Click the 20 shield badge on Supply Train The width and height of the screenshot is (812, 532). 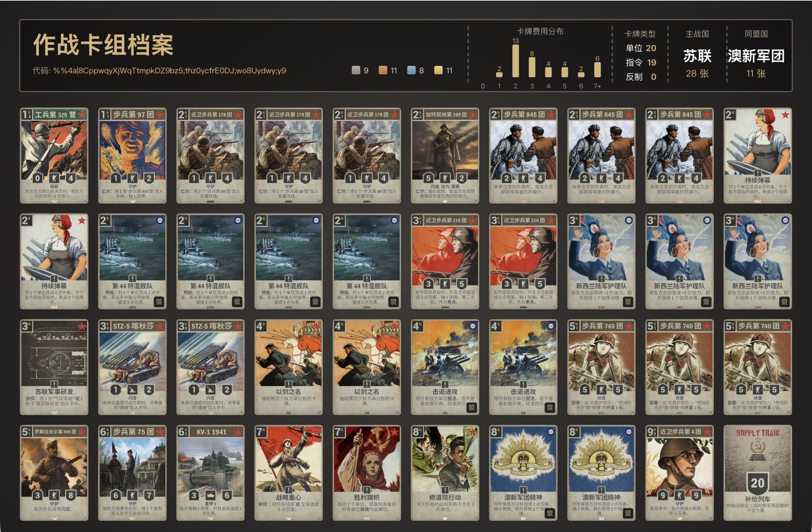point(758,482)
